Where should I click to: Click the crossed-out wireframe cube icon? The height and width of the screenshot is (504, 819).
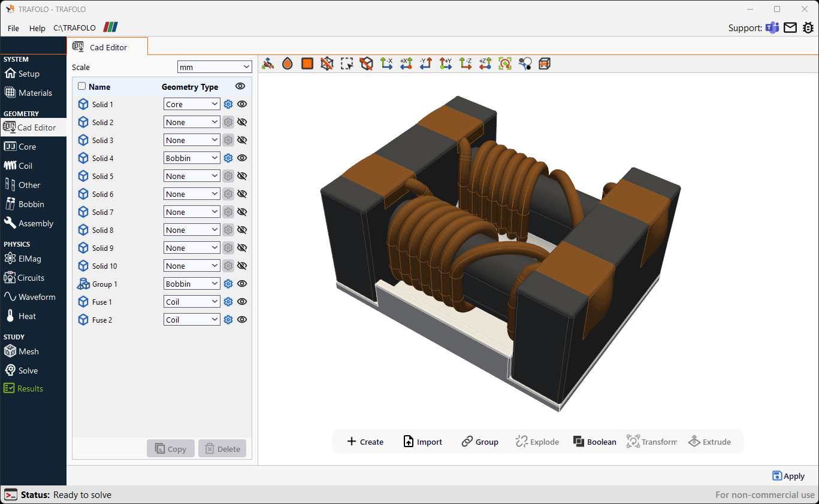pyautogui.click(x=327, y=63)
